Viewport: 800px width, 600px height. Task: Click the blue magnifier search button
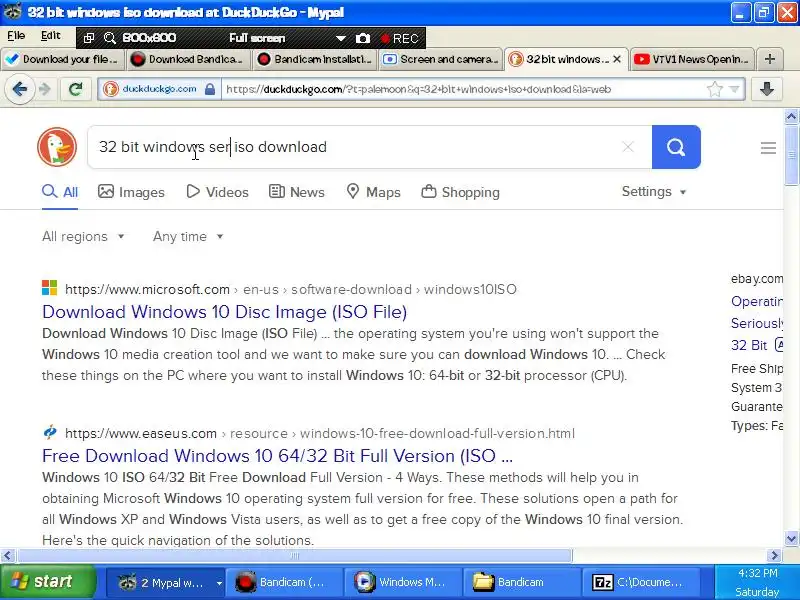(x=676, y=147)
